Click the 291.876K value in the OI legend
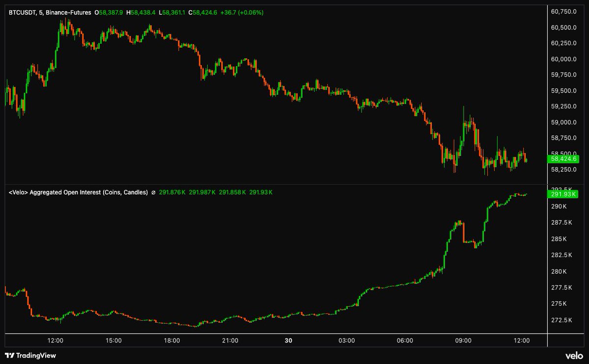Viewport: 589px width, 364px height. (172, 193)
